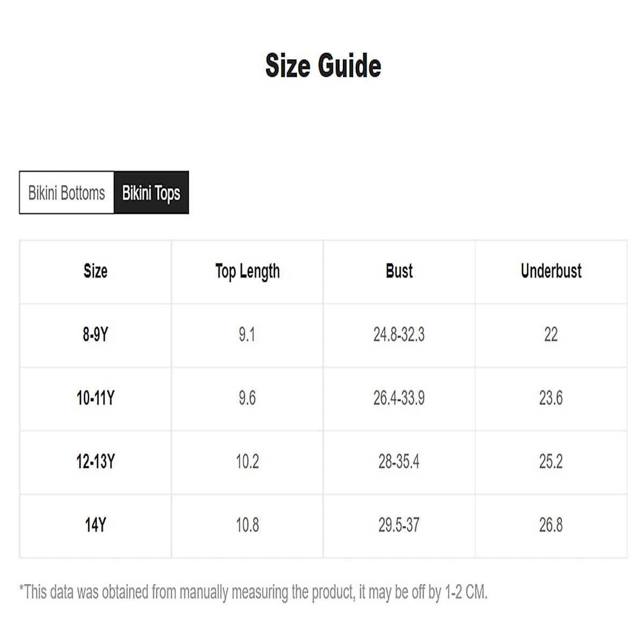Screen dimensions: 644x644
Task: Click the Bust column header
Action: pos(399,271)
